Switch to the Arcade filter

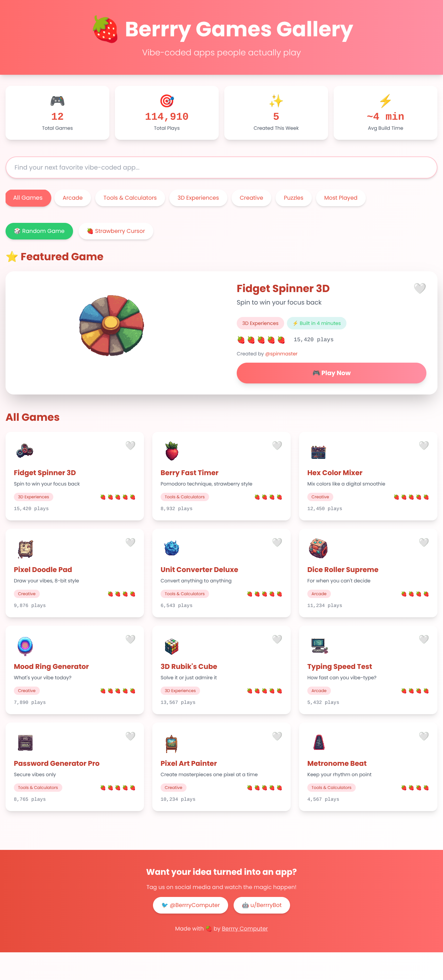(72, 198)
